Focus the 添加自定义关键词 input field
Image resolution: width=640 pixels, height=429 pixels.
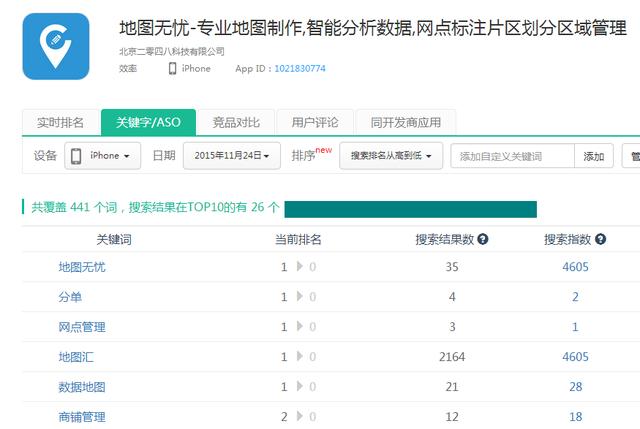(513, 156)
